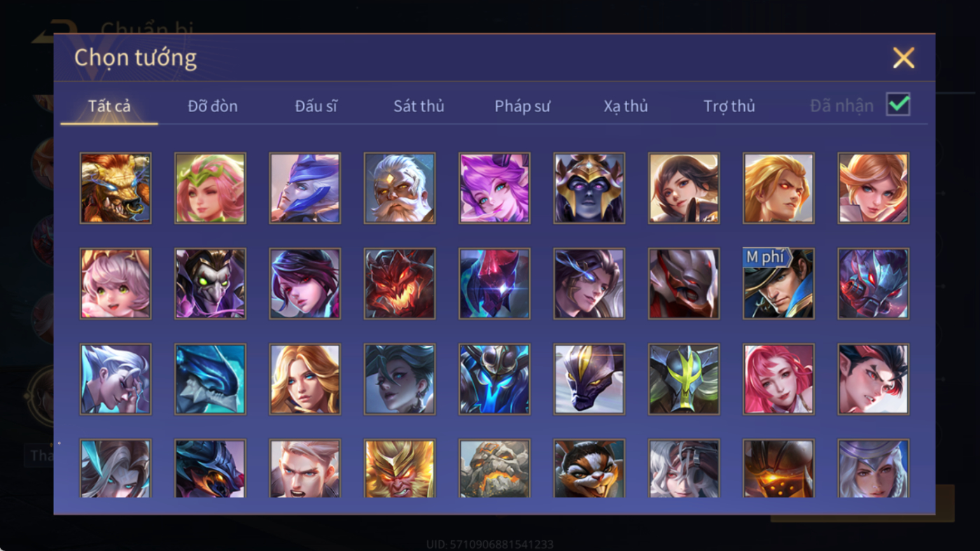The height and width of the screenshot is (551, 980).
Task: Select the Tất cả tab
Action: point(109,106)
